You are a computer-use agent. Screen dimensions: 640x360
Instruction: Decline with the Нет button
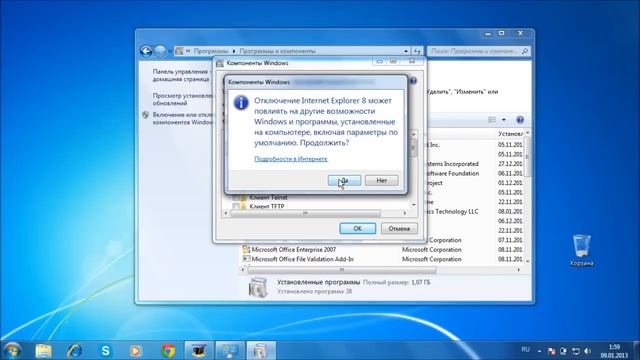tap(381, 180)
